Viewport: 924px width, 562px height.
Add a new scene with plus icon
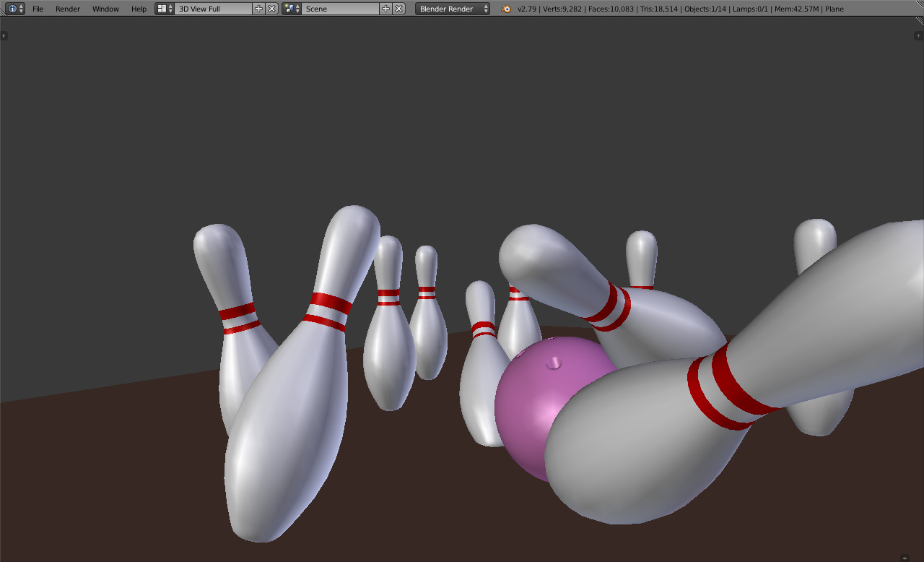click(x=386, y=9)
